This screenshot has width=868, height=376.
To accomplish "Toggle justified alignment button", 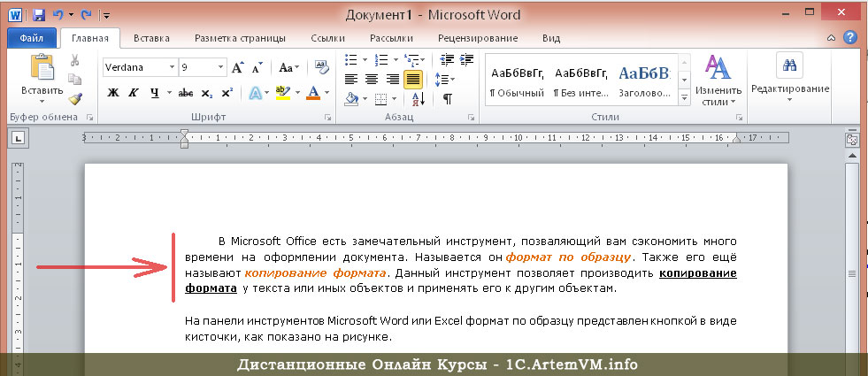I will point(413,80).
